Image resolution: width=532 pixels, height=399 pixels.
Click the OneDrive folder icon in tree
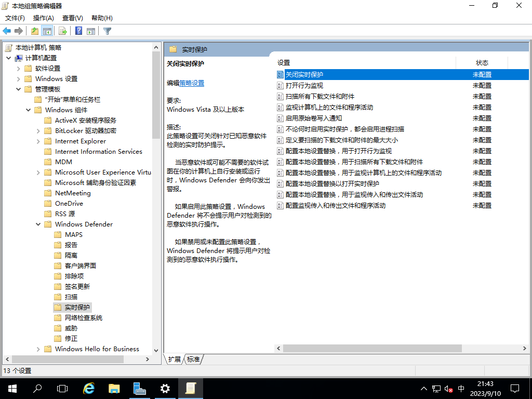(x=48, y=203)
